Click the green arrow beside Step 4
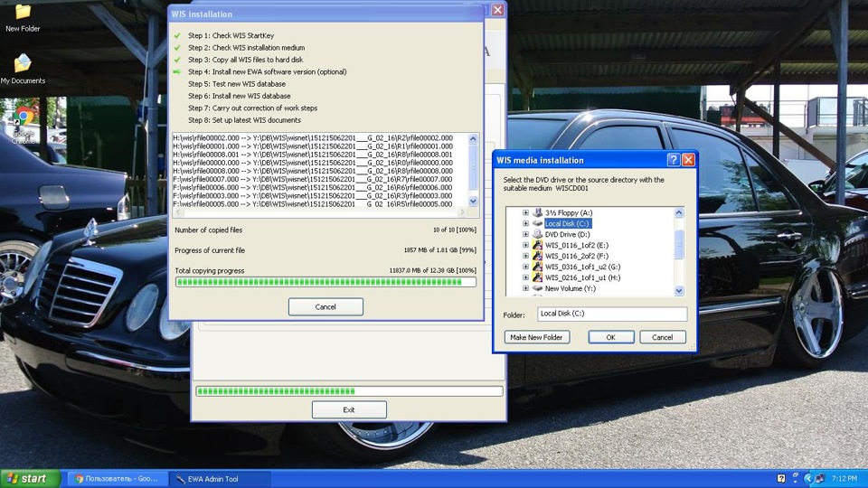The width and height of the screenshot is (868, 488). [x=177, y=72]
